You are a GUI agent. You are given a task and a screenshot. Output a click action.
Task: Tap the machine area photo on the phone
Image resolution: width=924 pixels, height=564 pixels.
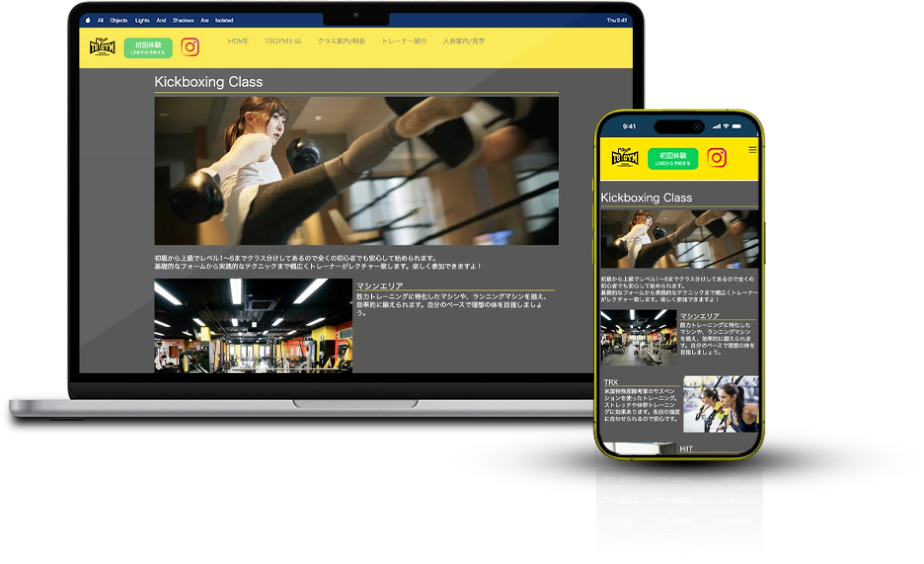(x=639, y=338)
